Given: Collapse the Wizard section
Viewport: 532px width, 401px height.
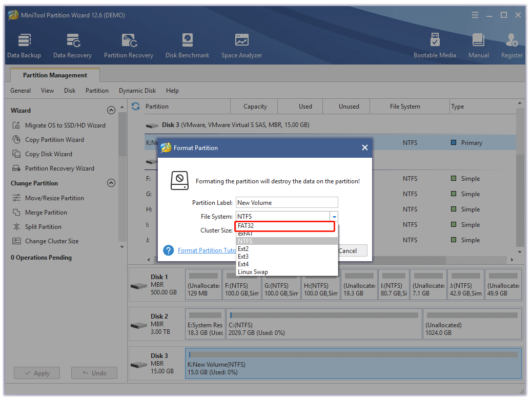Looking at the screenshot, I should 111,110.
